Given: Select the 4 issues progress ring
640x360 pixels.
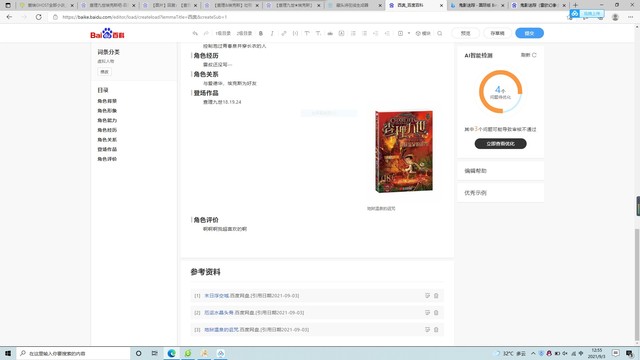Looking at the screenshot, I should point(500,92).
